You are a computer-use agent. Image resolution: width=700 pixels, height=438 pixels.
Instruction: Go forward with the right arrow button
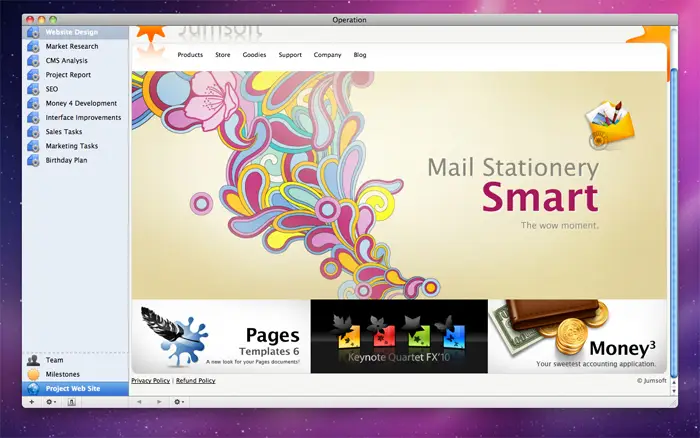[x=159, y=402]
